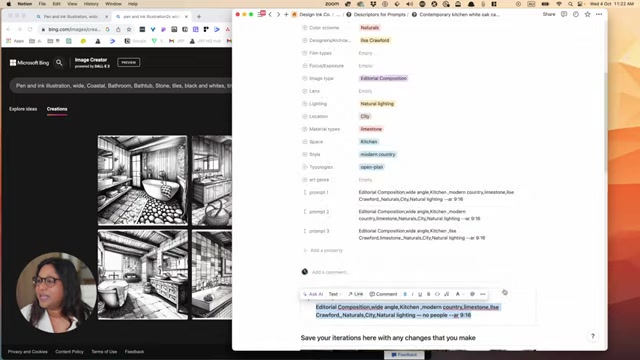This screenshot has width=640, height=360.
Task: Open the Text block type dropdown
Action: [335, 294]
